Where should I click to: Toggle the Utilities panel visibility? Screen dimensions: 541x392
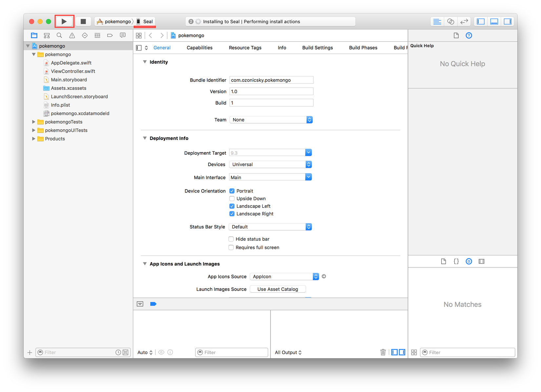(x=508, y=22)
